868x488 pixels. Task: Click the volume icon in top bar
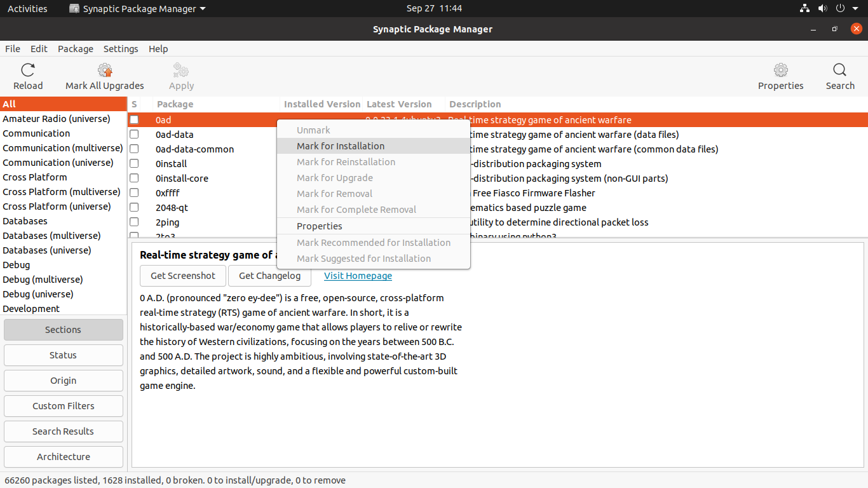tap(822, 8)
